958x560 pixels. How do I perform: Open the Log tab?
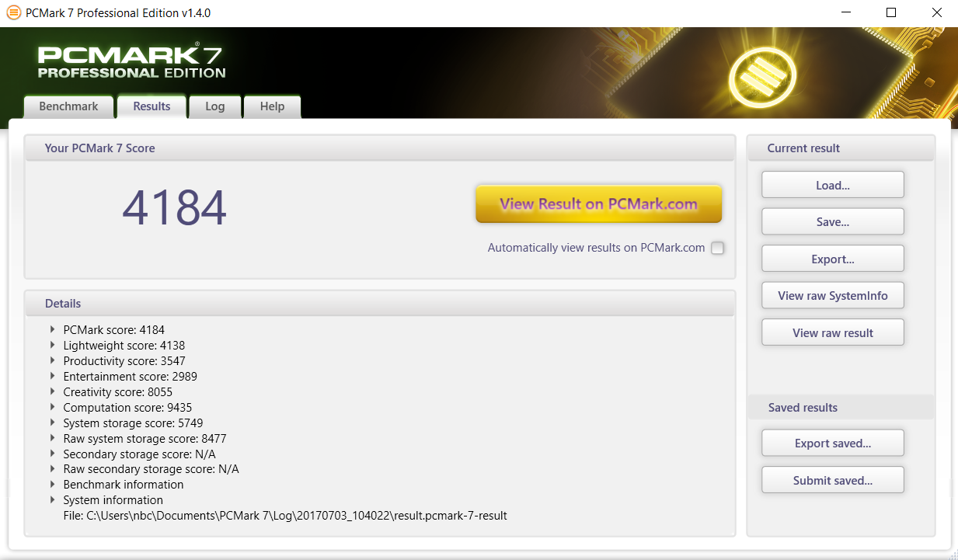point(215,106)
